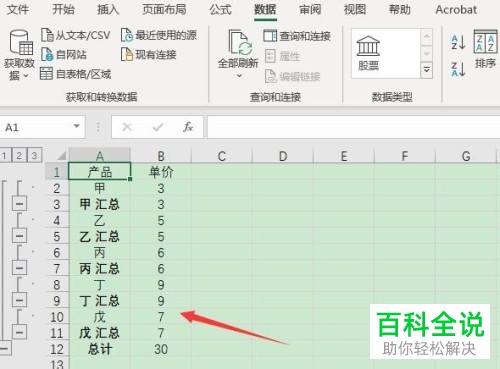
Task: Select cell 单价
Action: pos(161,172)
